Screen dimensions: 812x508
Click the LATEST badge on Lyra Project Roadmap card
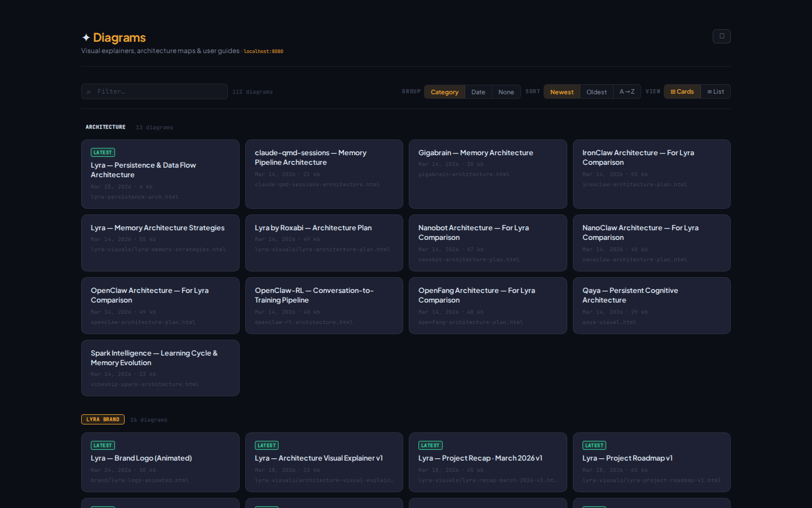[594, 445]
